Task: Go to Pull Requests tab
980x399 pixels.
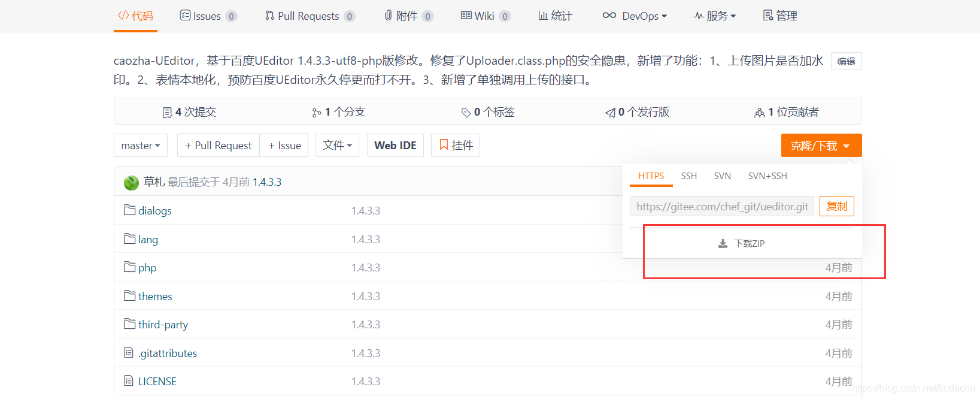Action: coord(310,16)
